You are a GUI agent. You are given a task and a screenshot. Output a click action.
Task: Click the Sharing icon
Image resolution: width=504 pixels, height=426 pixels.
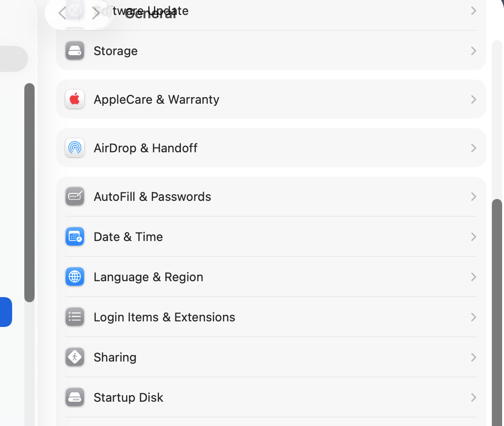[x=75, y=357]
